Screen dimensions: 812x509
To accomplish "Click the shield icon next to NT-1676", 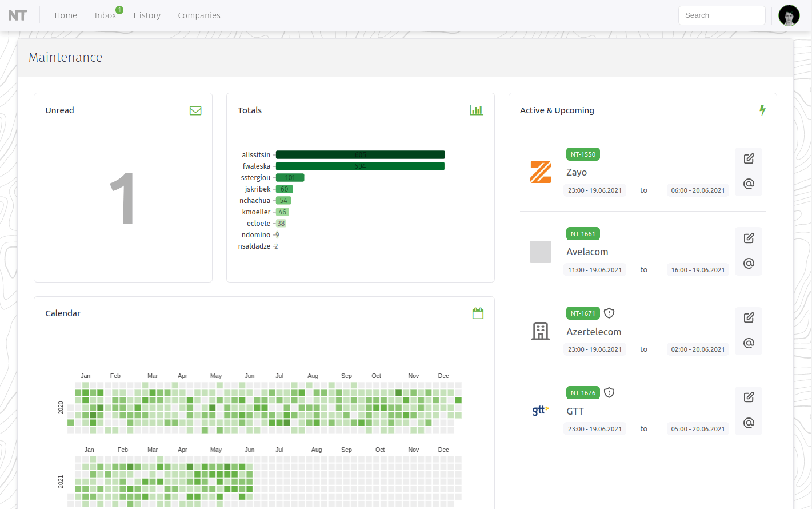I will coord(609,393).
